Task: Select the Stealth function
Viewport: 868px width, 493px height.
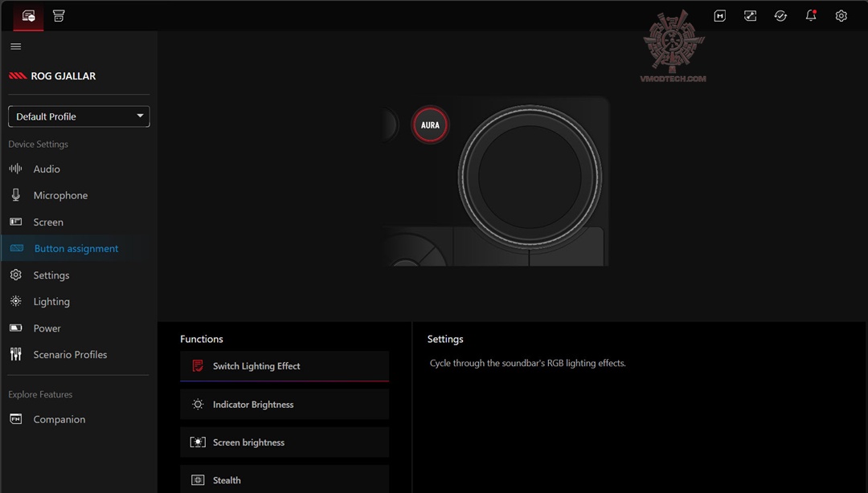Action: [285, 479]
